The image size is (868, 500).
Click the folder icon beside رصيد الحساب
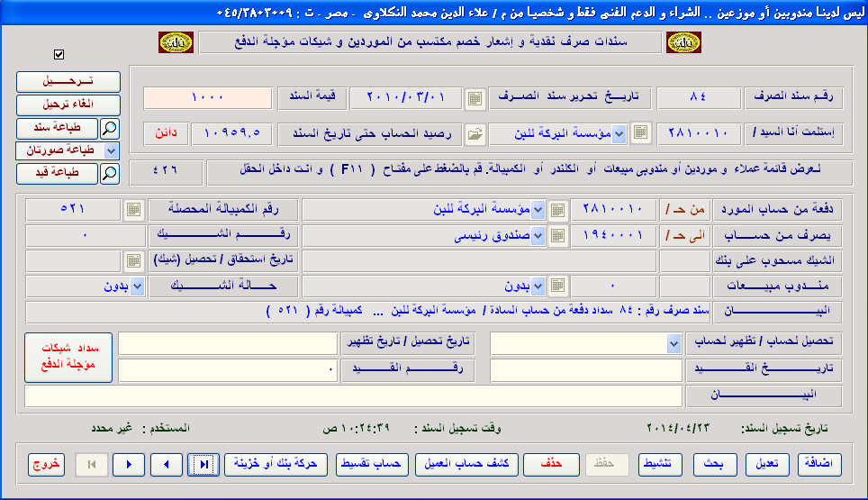(x=475, y=134)
